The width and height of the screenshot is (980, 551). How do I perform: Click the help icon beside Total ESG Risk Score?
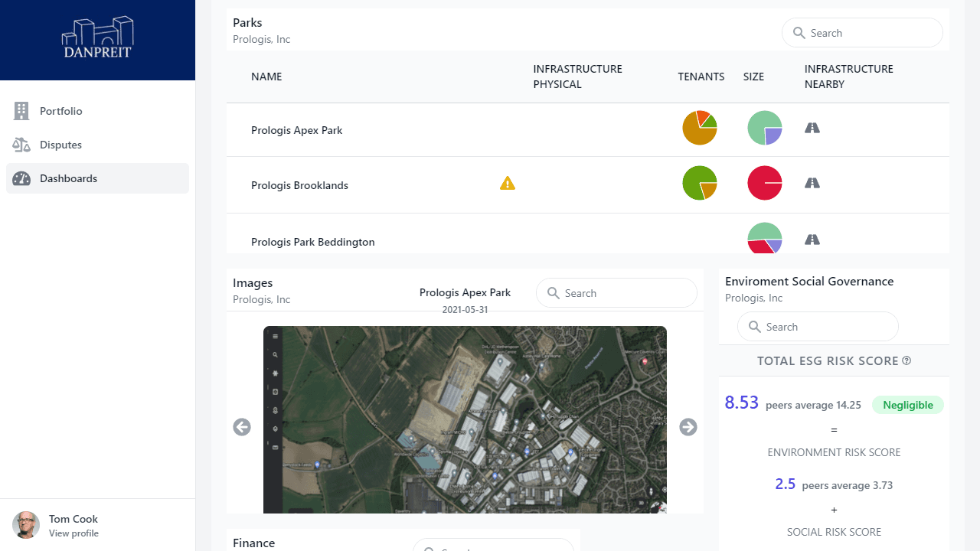tap(906, 360)
